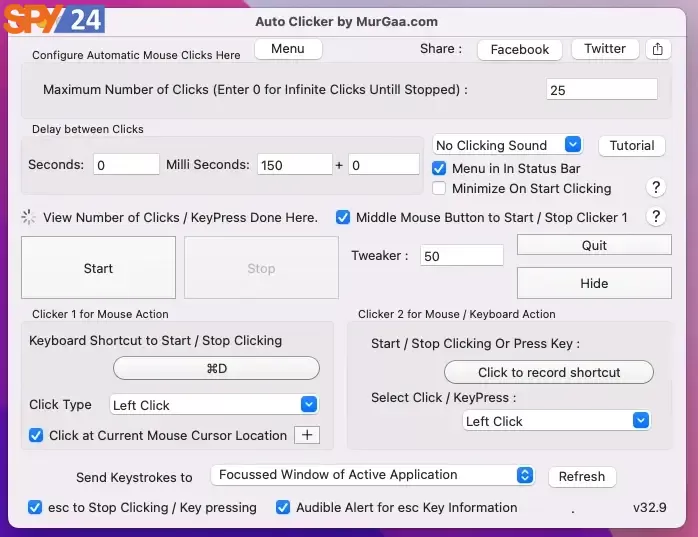Focus the random extra delay field after plus
Image resolution: width=698 pixels, height=537 pixels.
tap(384, 164)
